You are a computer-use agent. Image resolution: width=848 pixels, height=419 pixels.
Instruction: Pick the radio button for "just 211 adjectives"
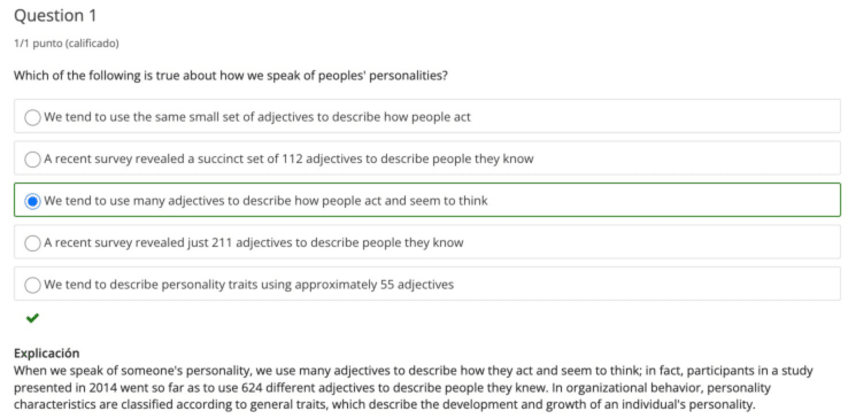(x=33, y=243)
